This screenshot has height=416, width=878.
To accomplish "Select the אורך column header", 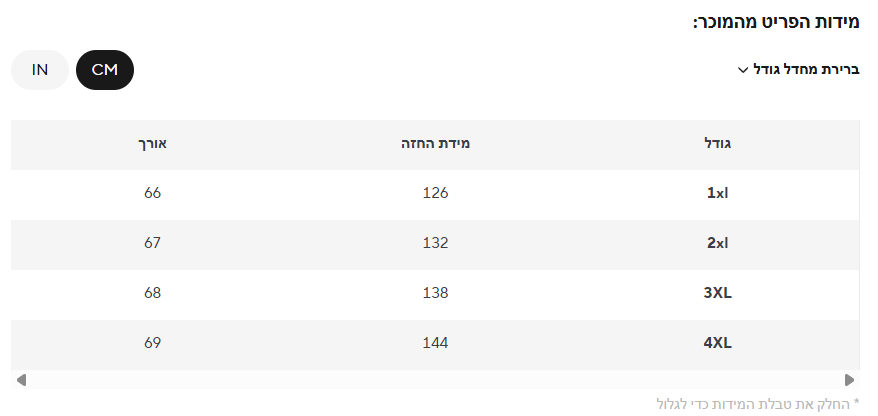I will tap(152, 144).
